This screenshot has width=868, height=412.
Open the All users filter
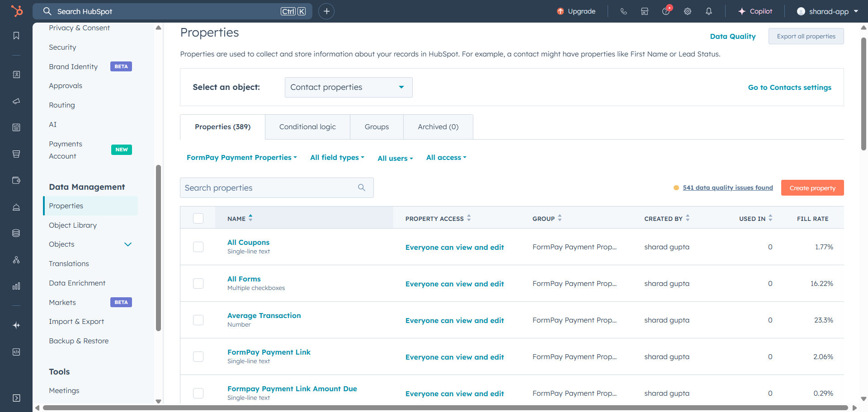pos(396,158)
